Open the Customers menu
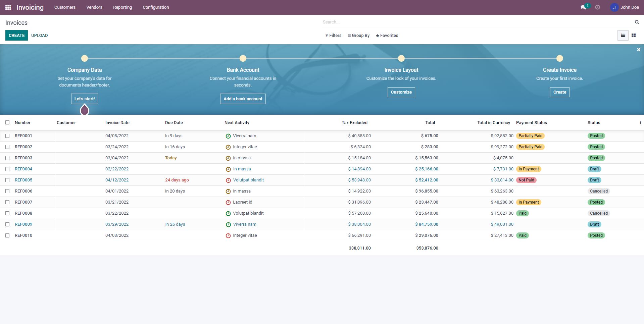This screenshot has width=644, height=324. [65, 7]
